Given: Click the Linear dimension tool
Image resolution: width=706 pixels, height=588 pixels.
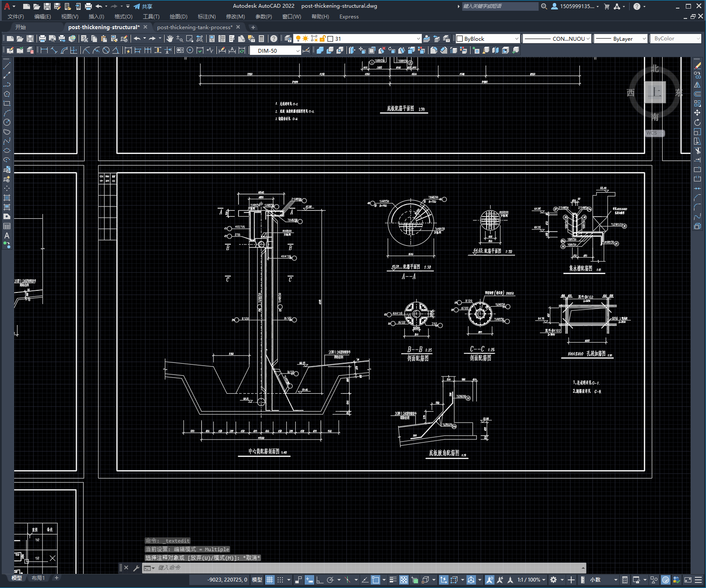Looking at the screenshot, I should click(x=44, y=51).
